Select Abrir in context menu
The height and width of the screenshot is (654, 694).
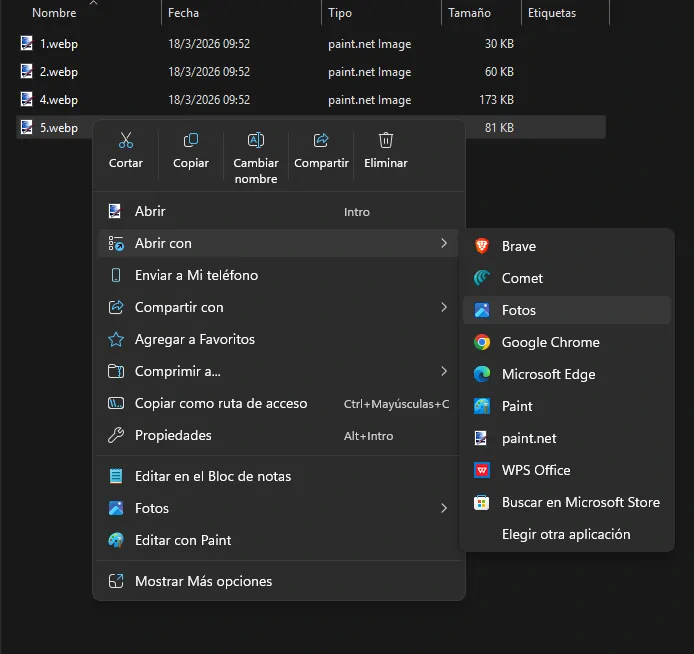[279, 212]
